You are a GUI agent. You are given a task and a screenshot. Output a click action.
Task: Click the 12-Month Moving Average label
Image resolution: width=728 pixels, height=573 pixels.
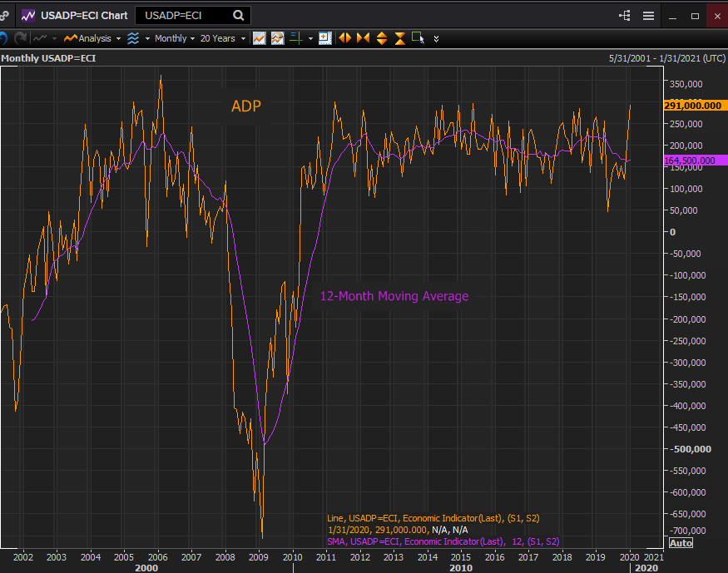(394, 296)
